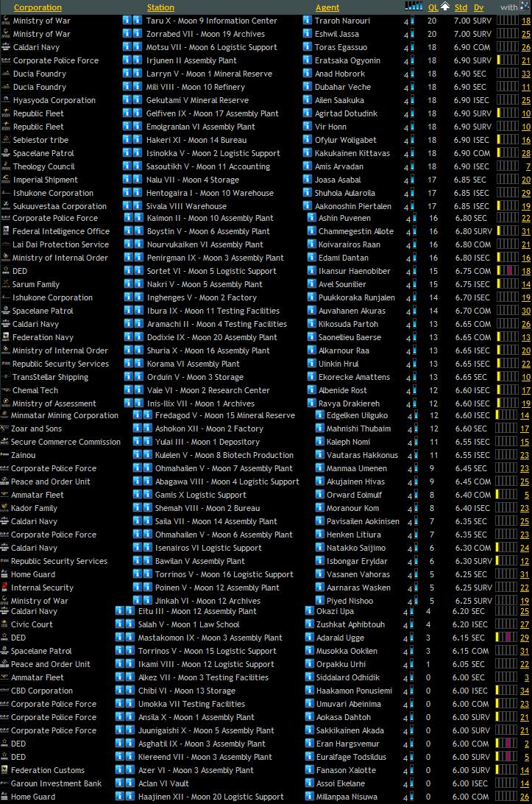This screenshot has width=532, height=804.
Task: Select 'Taru X - Moon 9 Information Center'
Action: click(212, 21)
